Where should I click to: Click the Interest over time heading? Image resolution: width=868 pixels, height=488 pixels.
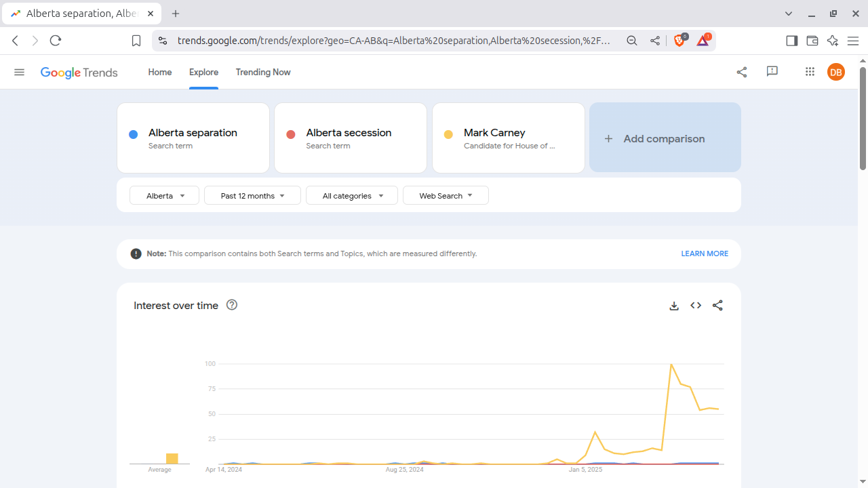(x=176, y=306)
